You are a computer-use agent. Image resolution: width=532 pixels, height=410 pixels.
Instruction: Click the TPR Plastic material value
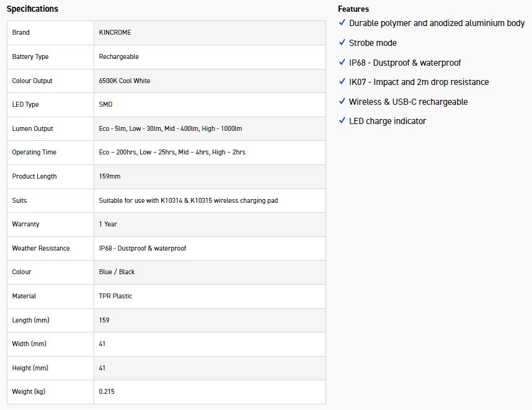[x=116, y=296]
